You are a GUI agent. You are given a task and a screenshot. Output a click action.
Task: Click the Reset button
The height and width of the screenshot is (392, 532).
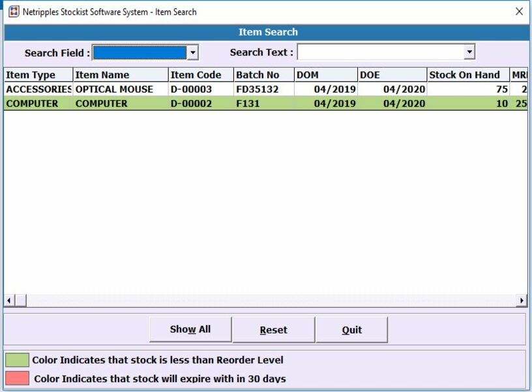(x=273, y=329)
